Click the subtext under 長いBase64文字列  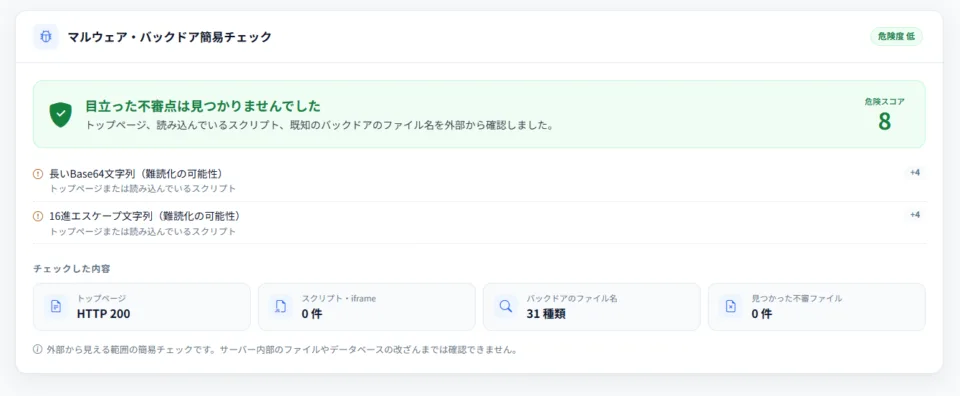[x=143, y=189]
